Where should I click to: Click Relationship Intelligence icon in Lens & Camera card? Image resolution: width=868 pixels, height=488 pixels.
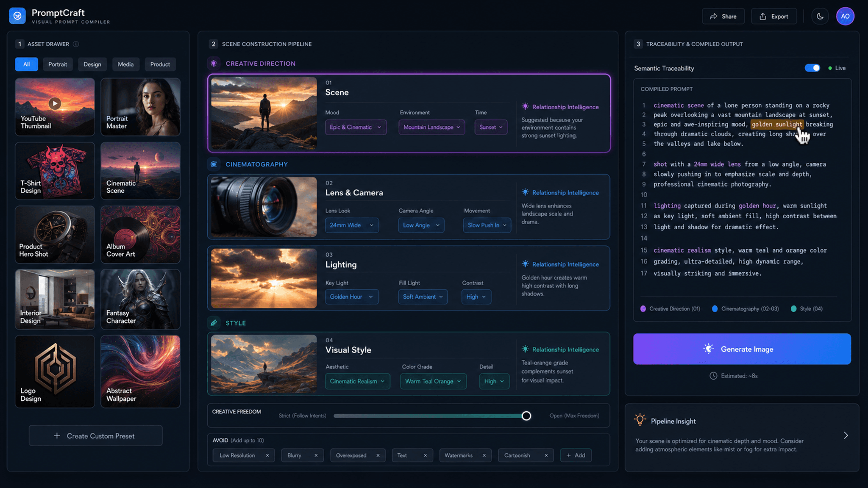[525, 192]
